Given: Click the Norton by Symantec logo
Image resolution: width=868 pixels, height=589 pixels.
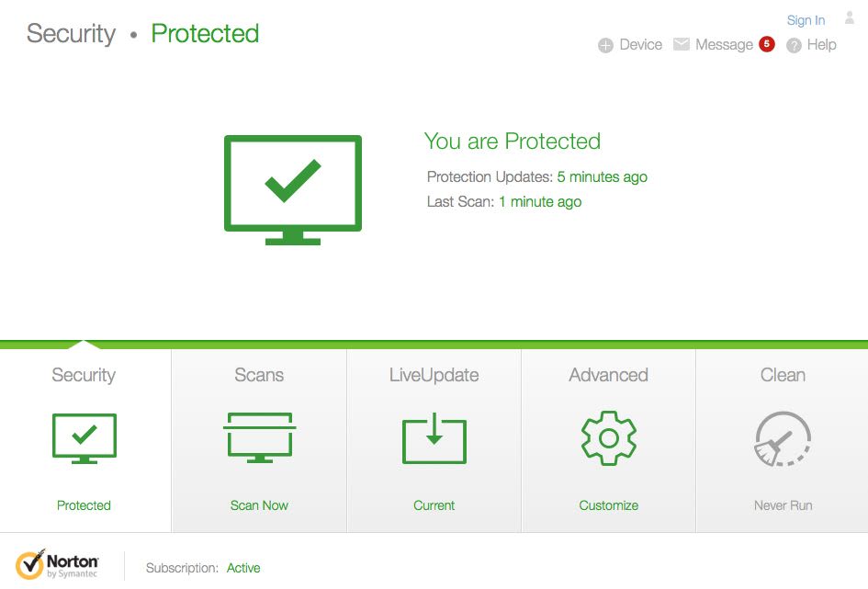Looking at the screenshot, I should click(x=57, y=564).
